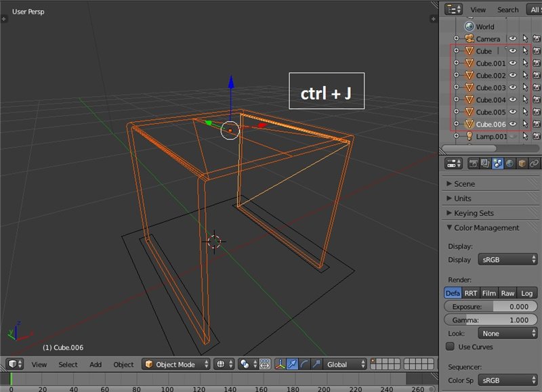This screenshot has width=542, height=392.
Task: Hide Cube.001 with its eye icon
Action: pos(513,64)
